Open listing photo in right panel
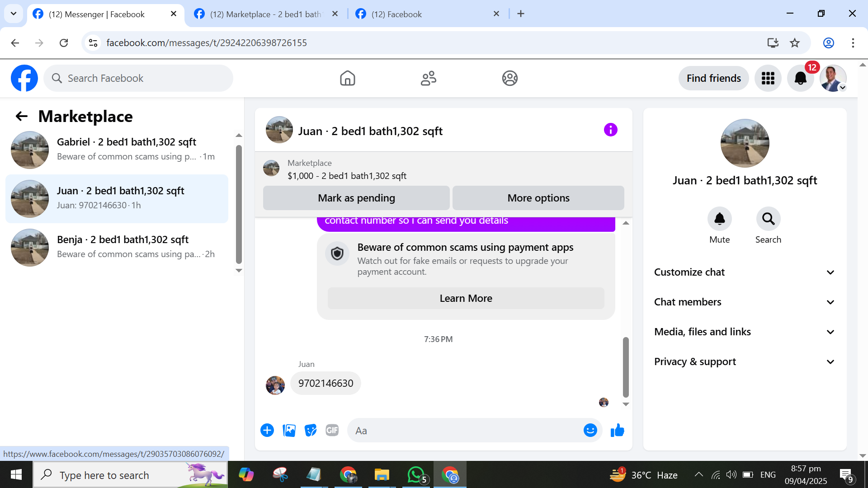Viewport: 868px width, 488px height. pos(745,143)
